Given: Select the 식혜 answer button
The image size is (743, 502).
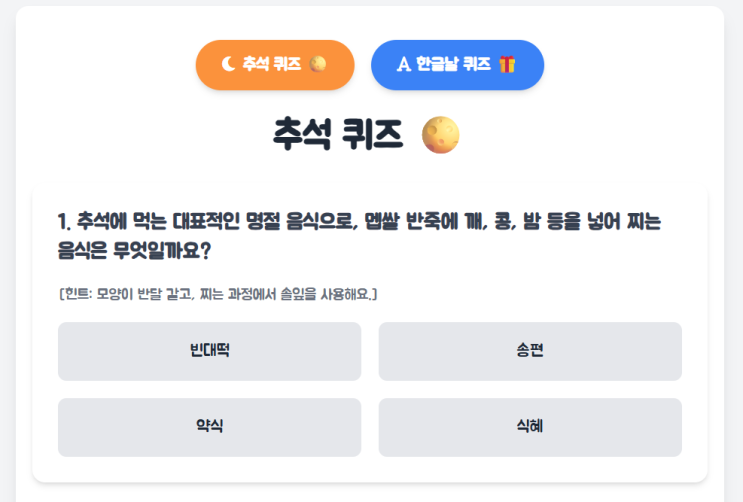Looking at the screenshot, I should pos(530,427).
